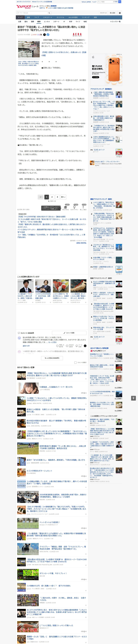Click the Yahoo!ファイナンスの投資体験 top link
The image size is (138, 644).
[42, 2]
